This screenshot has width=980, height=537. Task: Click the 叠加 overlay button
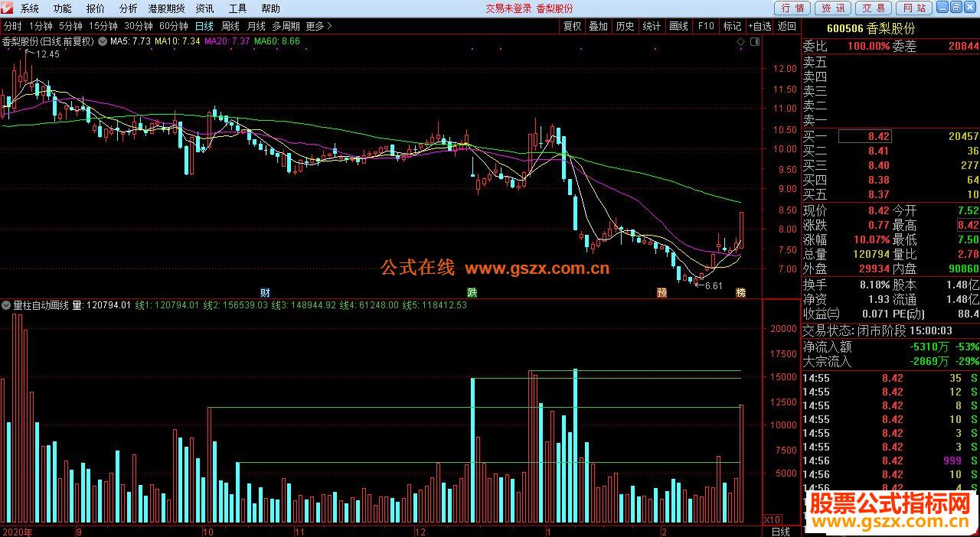coord(598,25)
